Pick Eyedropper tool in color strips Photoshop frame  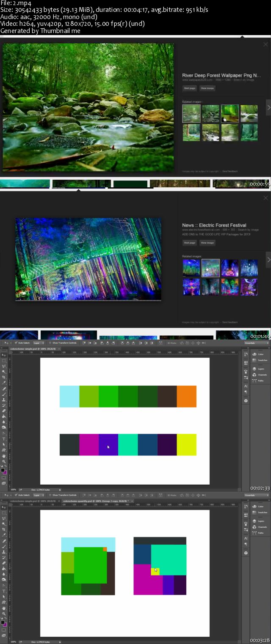pos(4,383)
